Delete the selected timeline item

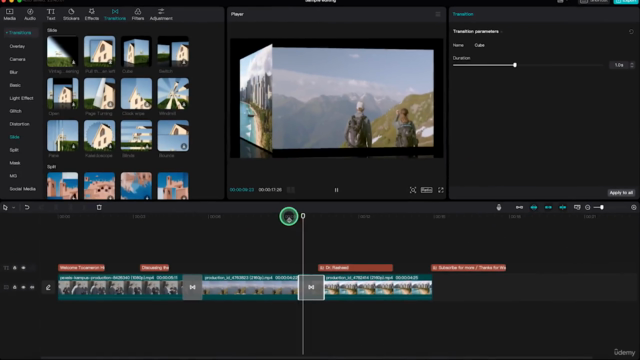[99, 207]
